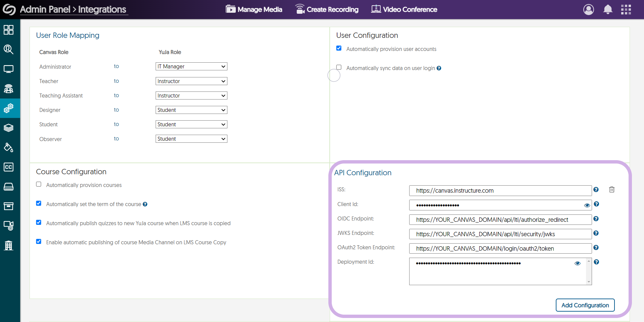The width and height of the screenshot is (644, 322).
Task: Click the Course Configuration heading
Action: (71, 172)
